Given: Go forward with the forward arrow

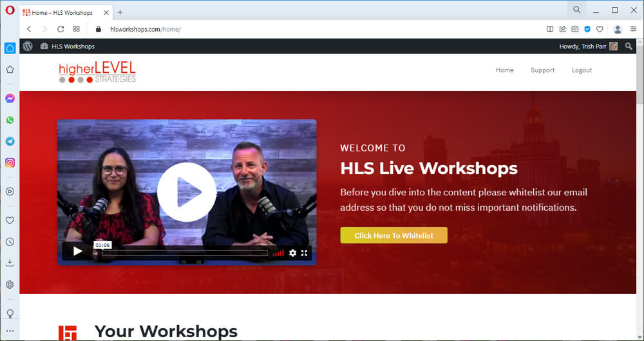Looking at the screenshot, I should pos(44,29).
